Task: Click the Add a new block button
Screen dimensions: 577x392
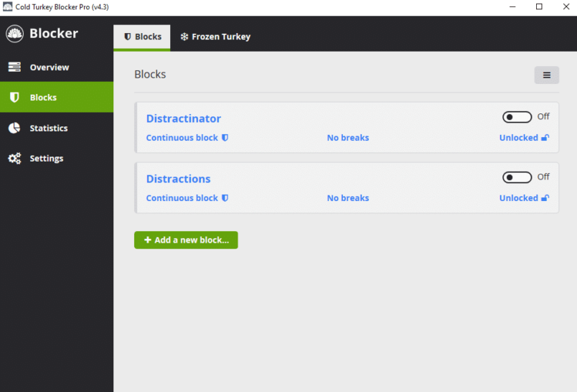Action: pyautogui.click(x=186, y=240)
